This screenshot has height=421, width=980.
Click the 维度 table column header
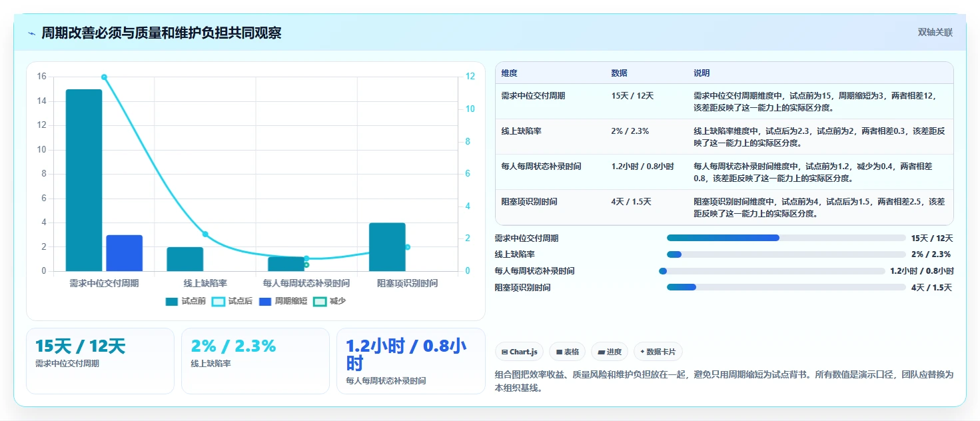[510, 73]
